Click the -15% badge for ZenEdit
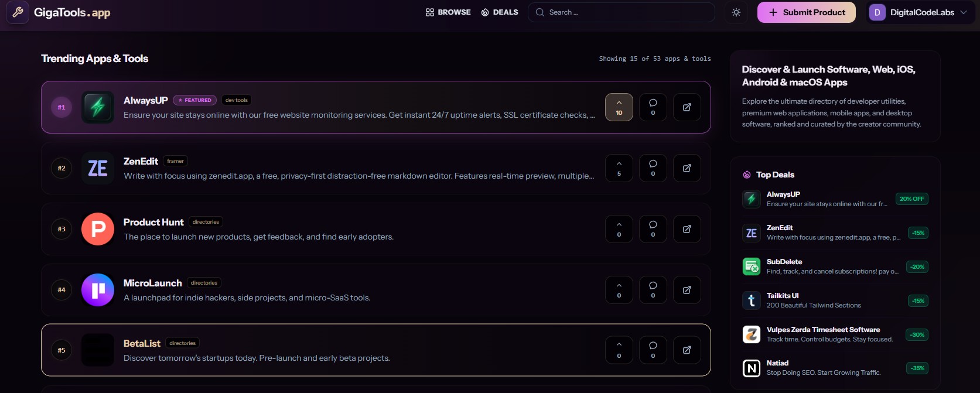This screenshot has width=980, height=393. pos(918,233)
